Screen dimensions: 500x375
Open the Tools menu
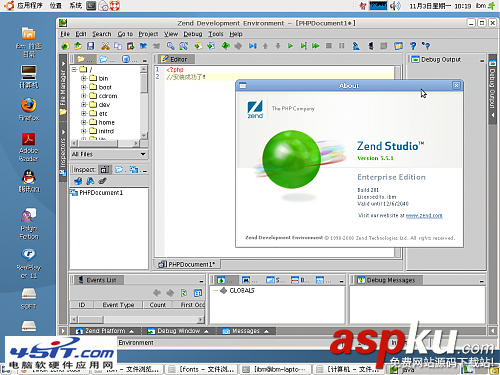pyautogui.click(x=216, y=34)
